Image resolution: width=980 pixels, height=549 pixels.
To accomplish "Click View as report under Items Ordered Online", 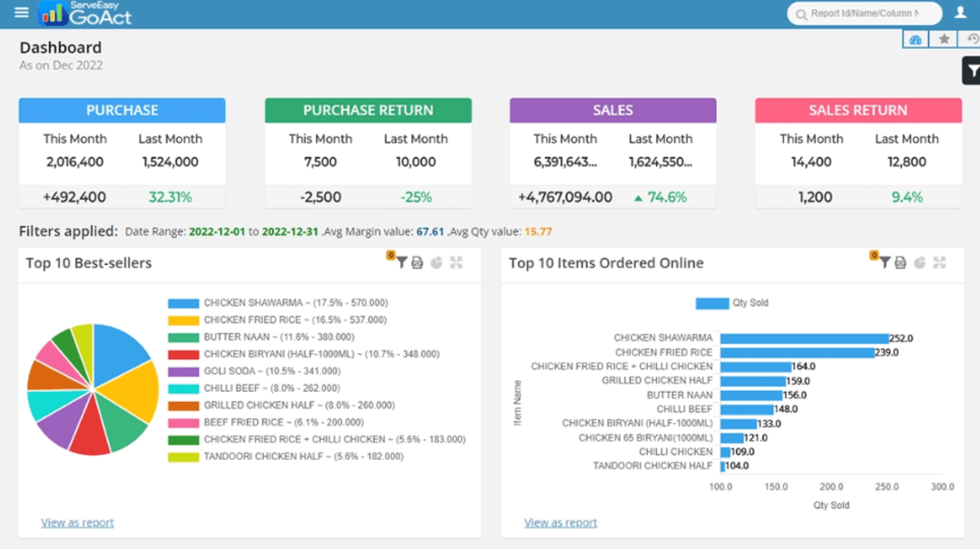I will tap(560, 522).
